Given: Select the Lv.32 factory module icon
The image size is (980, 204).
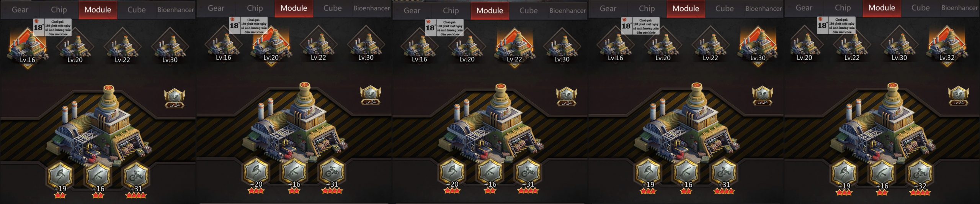Looking at the screenshot, I should pyautogui.click(x=947, y=46).
